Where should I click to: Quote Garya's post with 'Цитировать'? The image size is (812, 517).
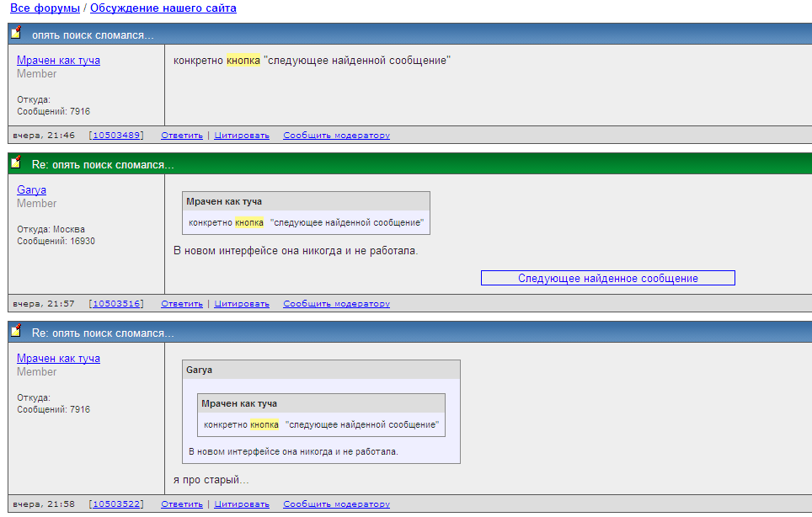coord(242,304)
